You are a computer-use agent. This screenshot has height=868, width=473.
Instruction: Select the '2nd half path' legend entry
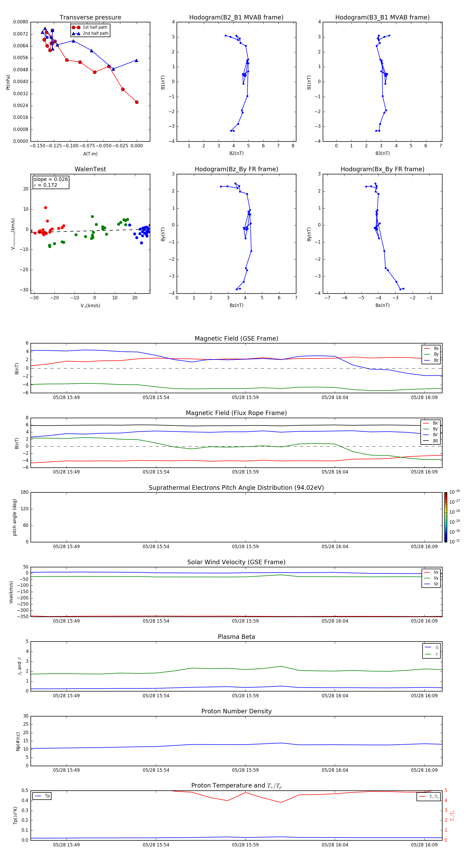(x=90, y=33)
